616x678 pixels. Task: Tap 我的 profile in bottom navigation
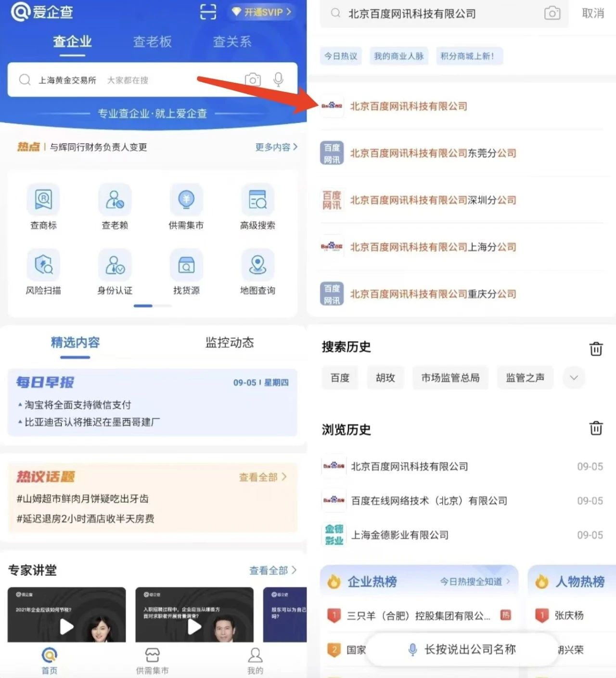point(255,661)
